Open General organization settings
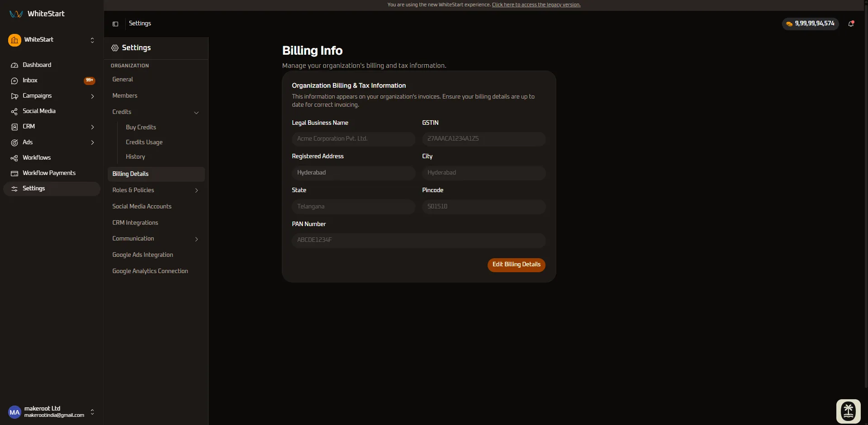Viewport: 868px width, 425px height. tap(156, 80)
